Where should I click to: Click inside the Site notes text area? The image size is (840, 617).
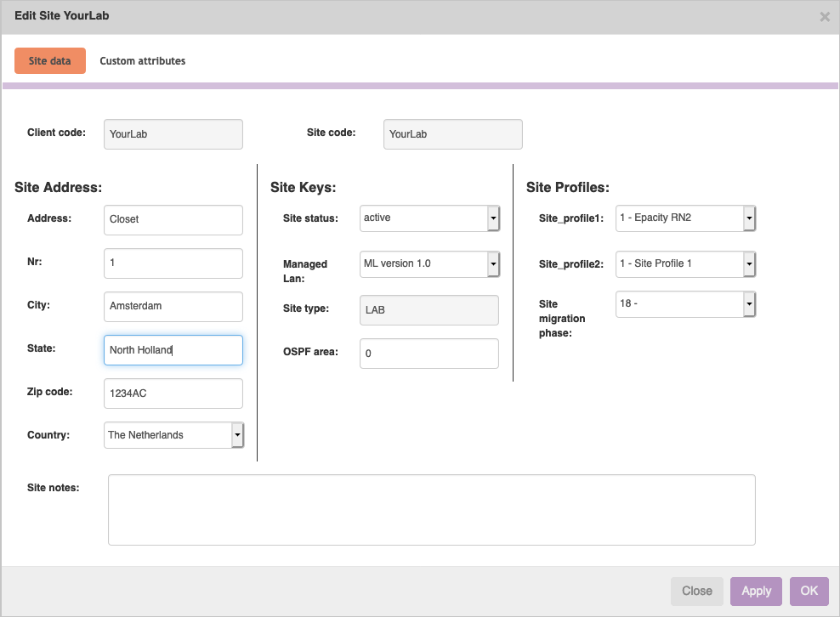point(431,510)
